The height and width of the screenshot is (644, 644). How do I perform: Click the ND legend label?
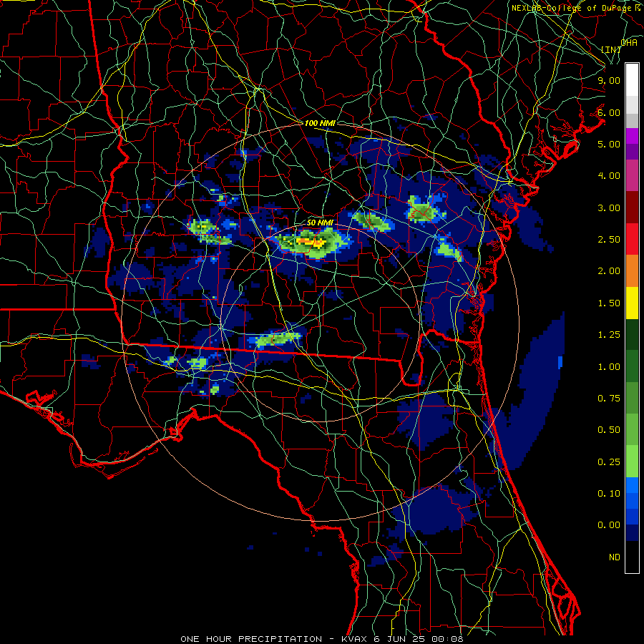click(x=615, y=557)
